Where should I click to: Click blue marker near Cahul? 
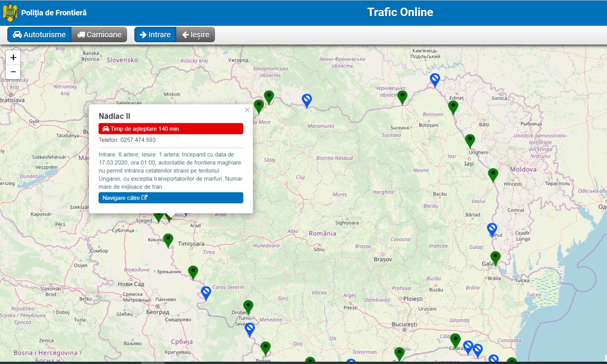(x=492, y=229)
